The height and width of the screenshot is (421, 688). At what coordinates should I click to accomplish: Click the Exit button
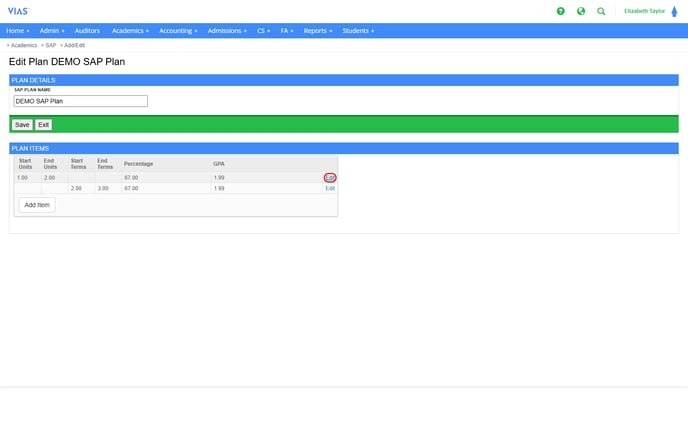[x=44, y=125]
